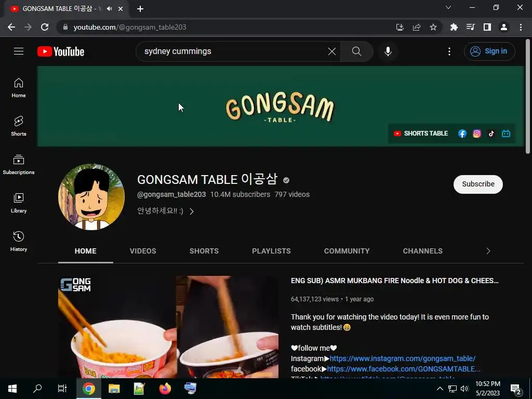Clear the search box text
532x399 pixels.
click(332, 51)
